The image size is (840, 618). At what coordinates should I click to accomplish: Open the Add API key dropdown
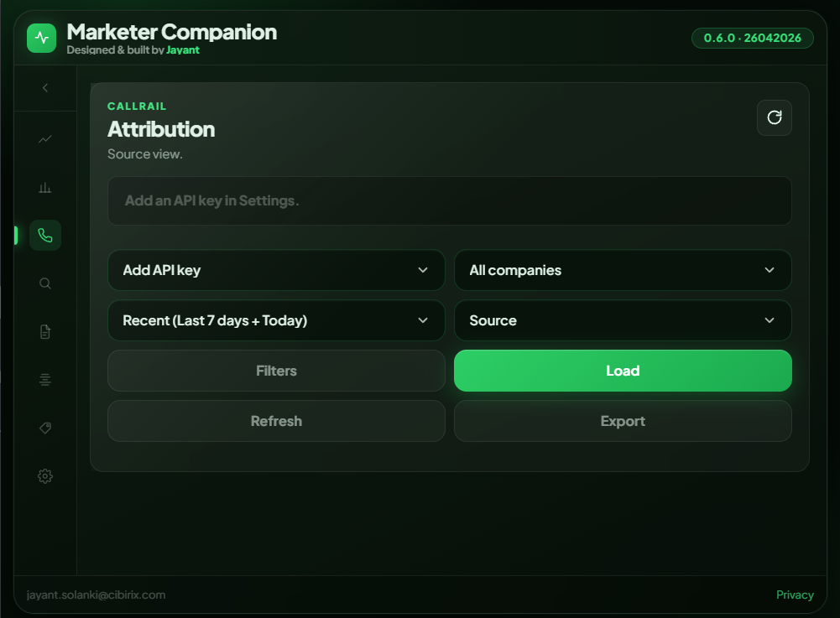pos(276,270)
